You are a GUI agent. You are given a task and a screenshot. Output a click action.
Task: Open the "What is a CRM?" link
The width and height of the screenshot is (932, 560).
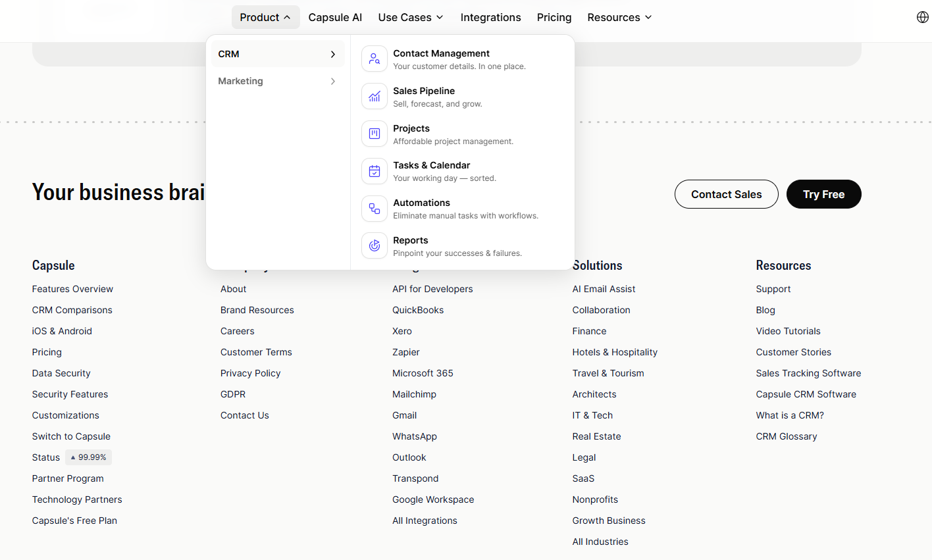(789, 415)
